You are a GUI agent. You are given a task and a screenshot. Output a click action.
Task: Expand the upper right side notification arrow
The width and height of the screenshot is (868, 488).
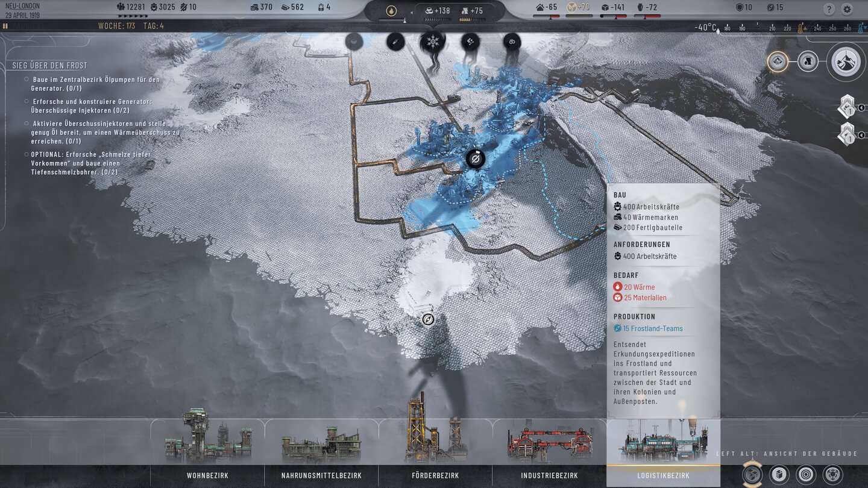point(861,108)
